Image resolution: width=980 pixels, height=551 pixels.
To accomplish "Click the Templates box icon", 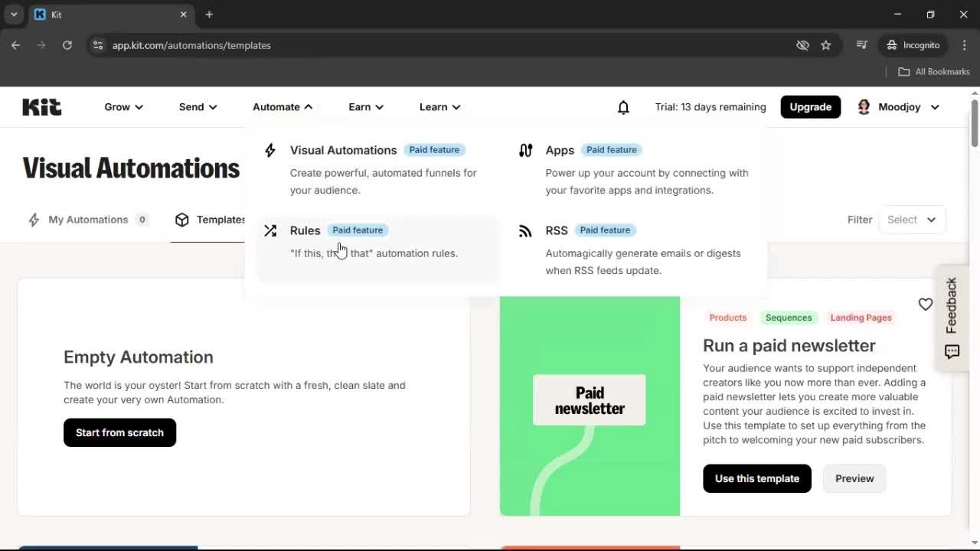I will [x=182, y=220].
